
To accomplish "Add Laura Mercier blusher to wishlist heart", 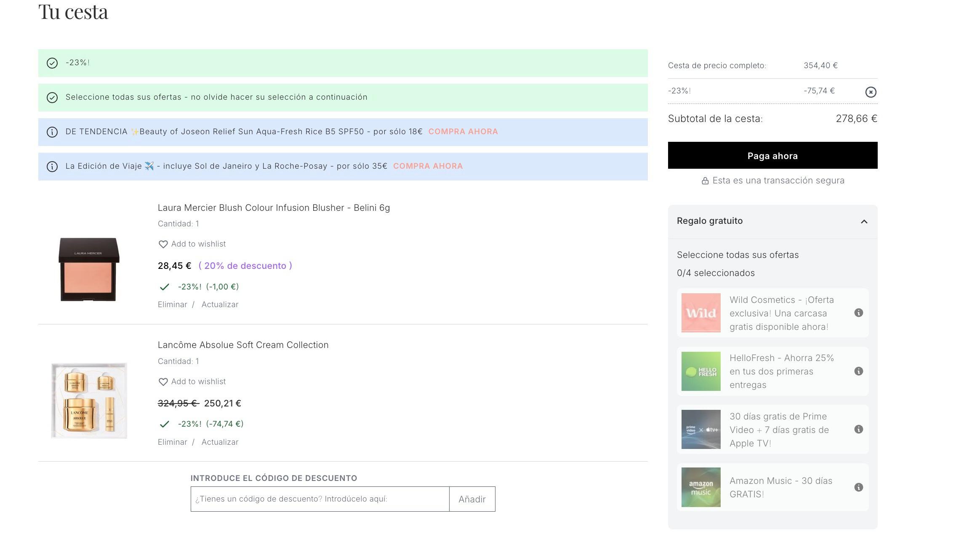I will [x=163, y=244].
